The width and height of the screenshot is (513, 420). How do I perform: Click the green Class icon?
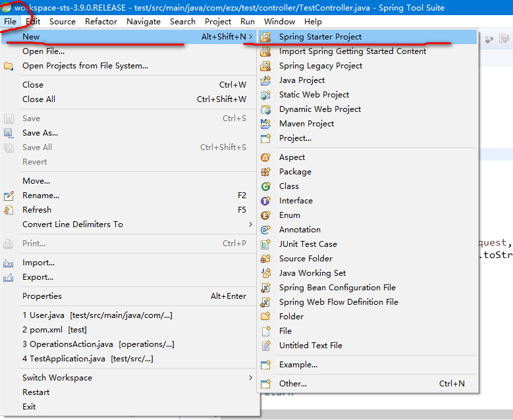tap(265, 186)
